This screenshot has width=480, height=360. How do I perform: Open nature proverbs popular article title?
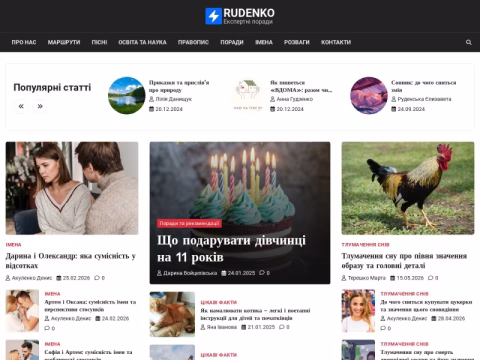pos(179,86)
